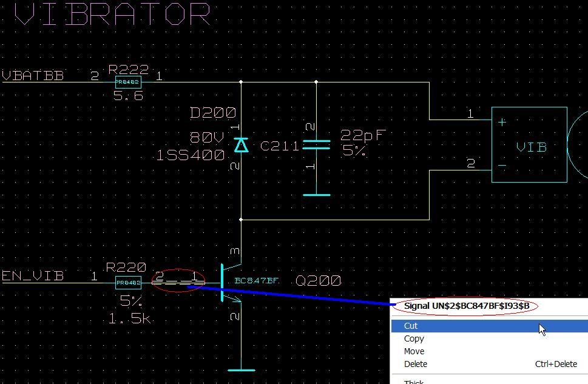
Task: Select the VIB motor component box
Action: coord(529,144)
